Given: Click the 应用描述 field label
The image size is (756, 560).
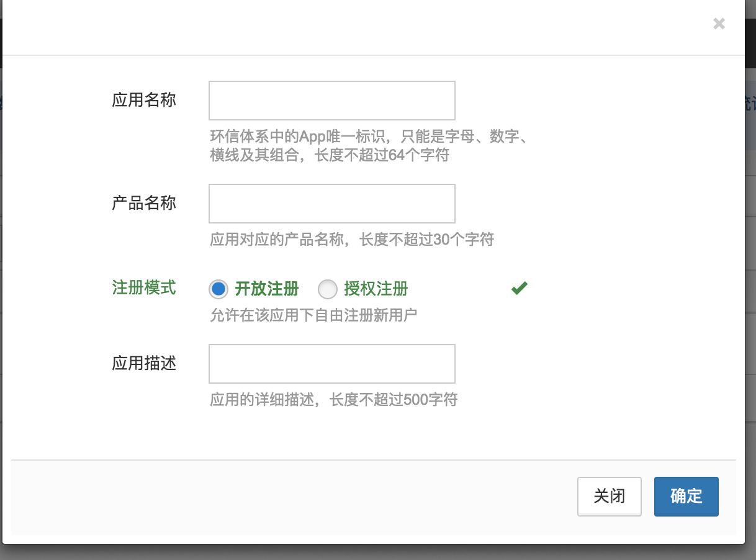Looking at the screenshot, I should tap(144, 363).
